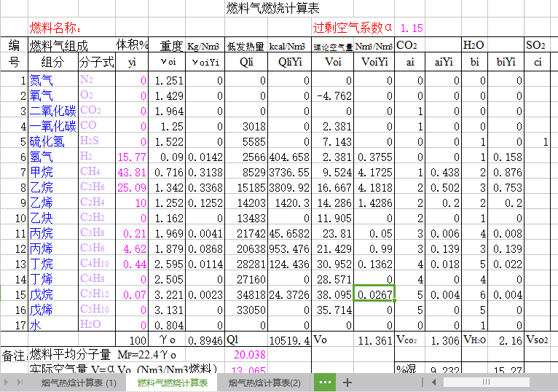558x392 pixels.
Task: Click the horizontal scrollbar thumb
Action: tap(486, 382)
